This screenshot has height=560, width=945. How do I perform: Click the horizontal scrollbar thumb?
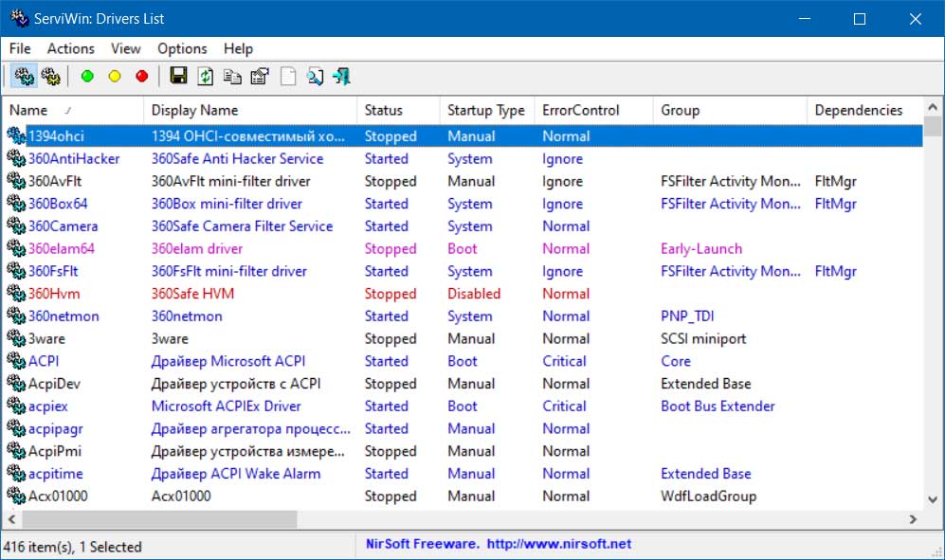[159, 519]
